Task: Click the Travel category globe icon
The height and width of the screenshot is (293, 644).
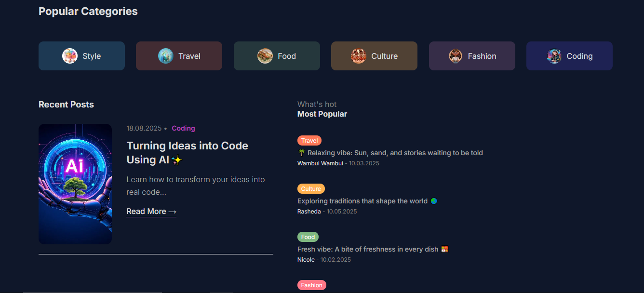Action: [x=166, y=56]
